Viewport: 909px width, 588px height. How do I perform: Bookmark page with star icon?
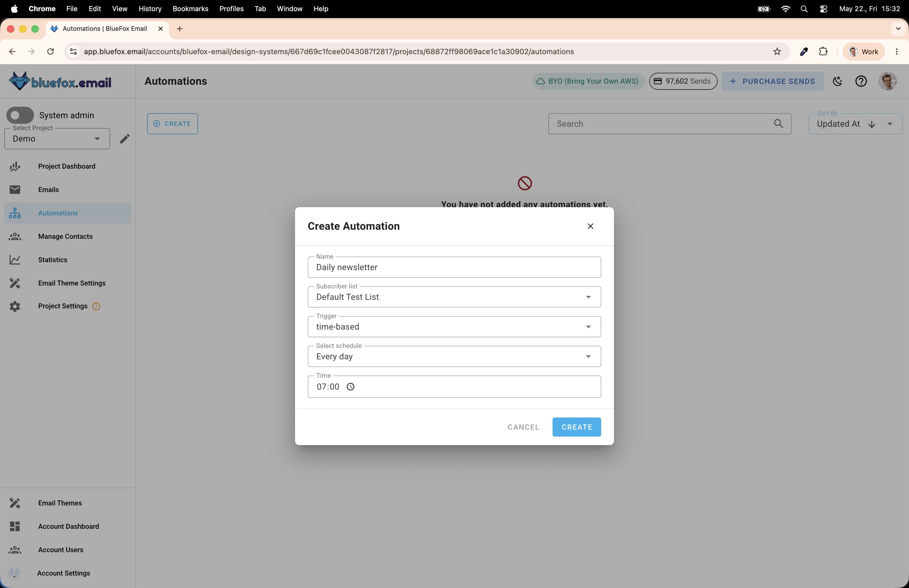point(777,52)
